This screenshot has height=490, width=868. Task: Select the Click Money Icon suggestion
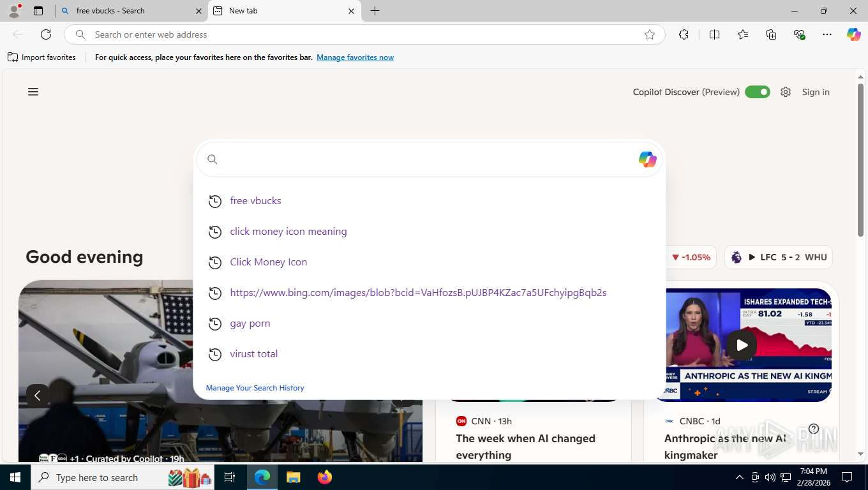click(429, 262)
